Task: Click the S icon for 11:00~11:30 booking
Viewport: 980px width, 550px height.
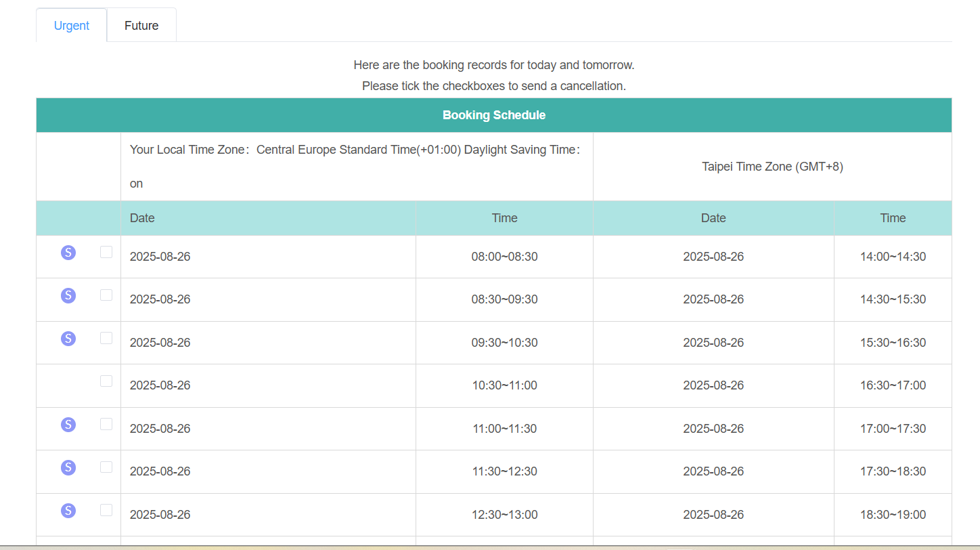Action: pyautogui.click(x=68, y=425)
